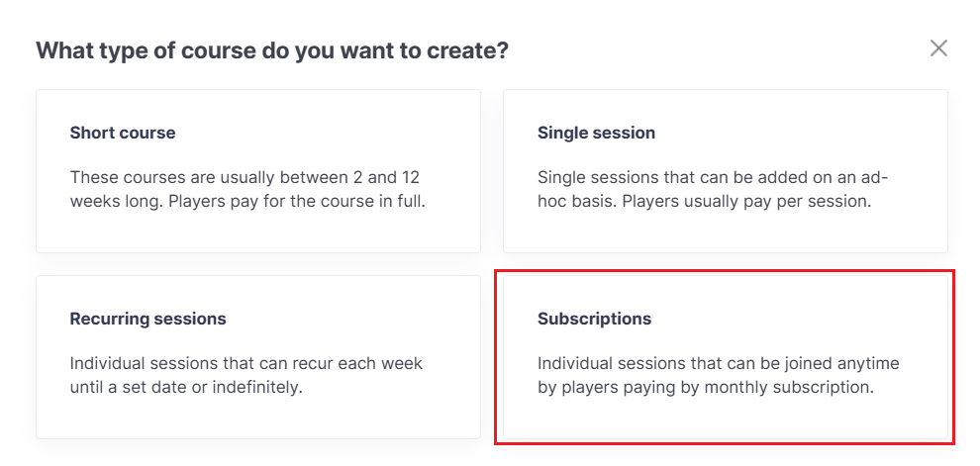Click empty area below Recurring sessions description
The image size is (980, 466).
click(258, 418)
